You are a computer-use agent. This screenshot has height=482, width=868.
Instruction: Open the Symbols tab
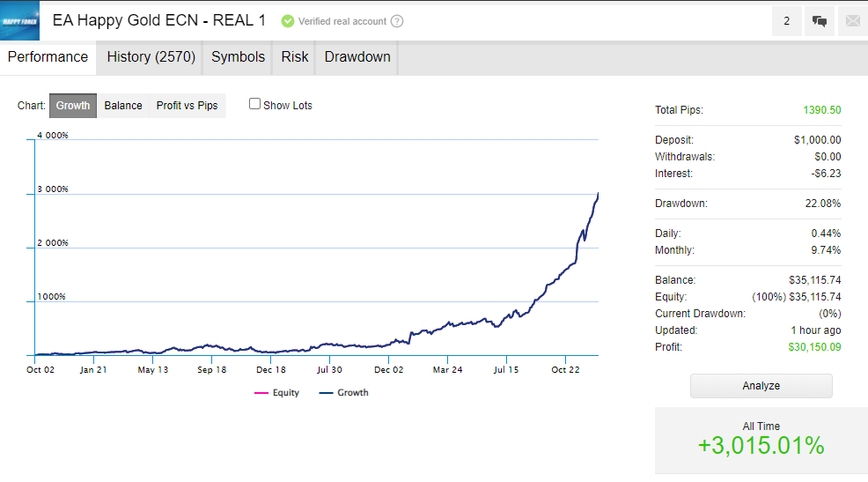point(238,57)
